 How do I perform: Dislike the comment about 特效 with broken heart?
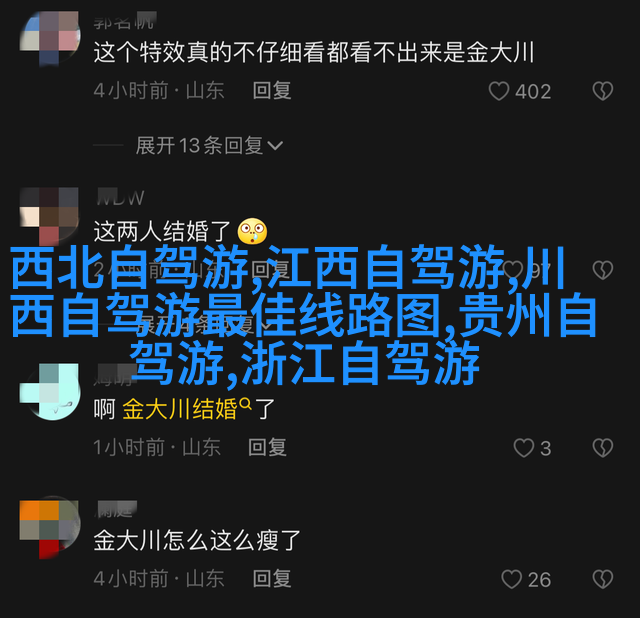click(x=603, y=91)
